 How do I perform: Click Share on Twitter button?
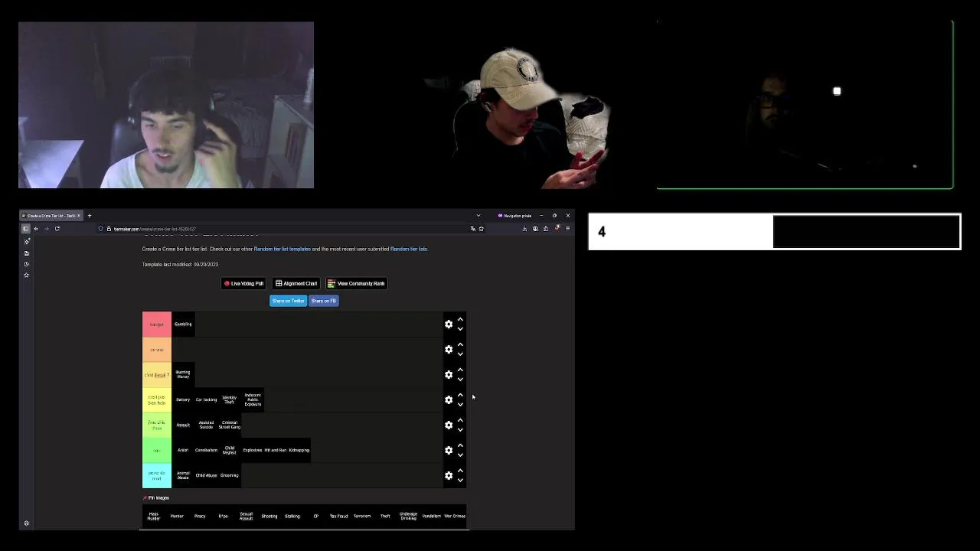click(289, 301)
